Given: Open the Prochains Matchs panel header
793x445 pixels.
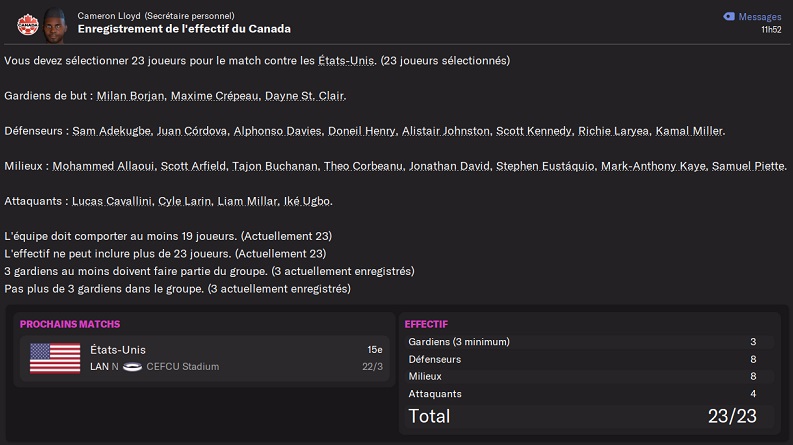Looking at the screenshot, I should (x=70, y=324).
